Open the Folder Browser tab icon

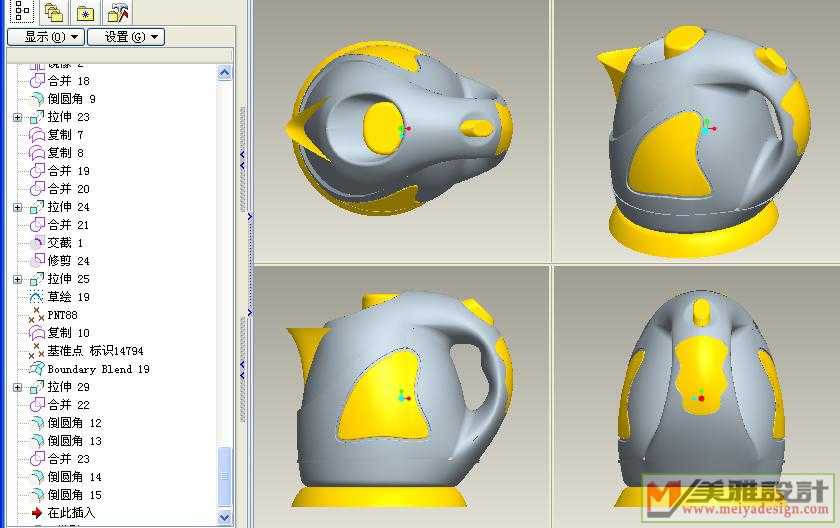53,12
